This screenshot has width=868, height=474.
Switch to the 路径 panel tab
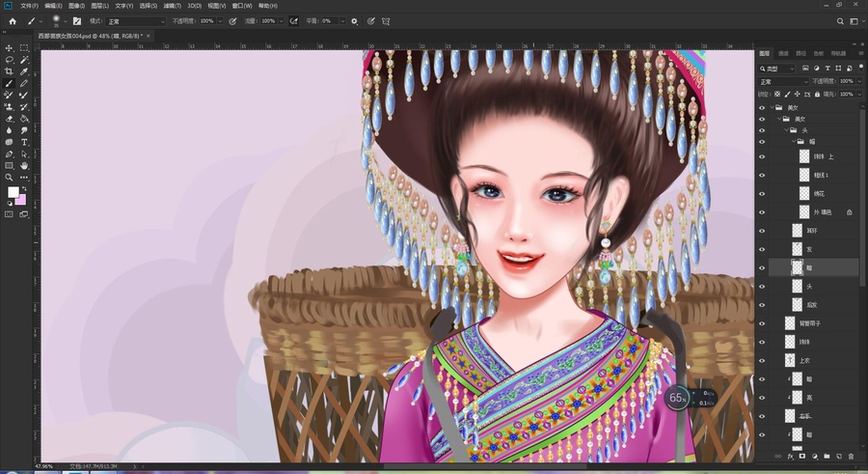click(x=800, y=54)
